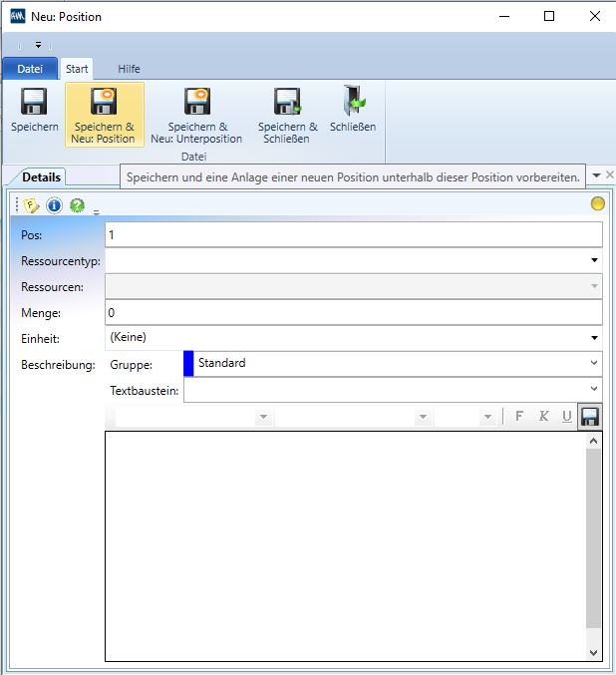Image resolution: width=616 pixels, height=675 pixels.
Task: Switch to the Hilfe ribbon tab
Action: [x=129, y=69]
